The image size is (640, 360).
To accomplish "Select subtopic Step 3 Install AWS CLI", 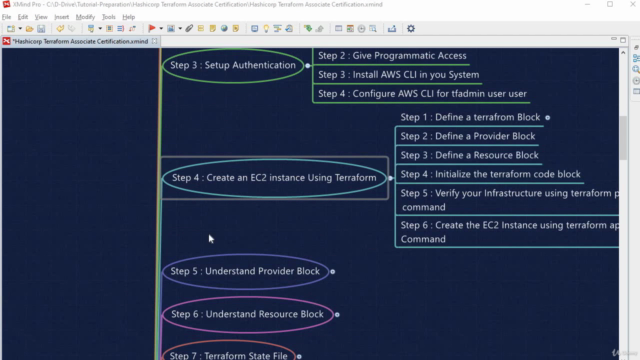I will (x=398, y=75).
